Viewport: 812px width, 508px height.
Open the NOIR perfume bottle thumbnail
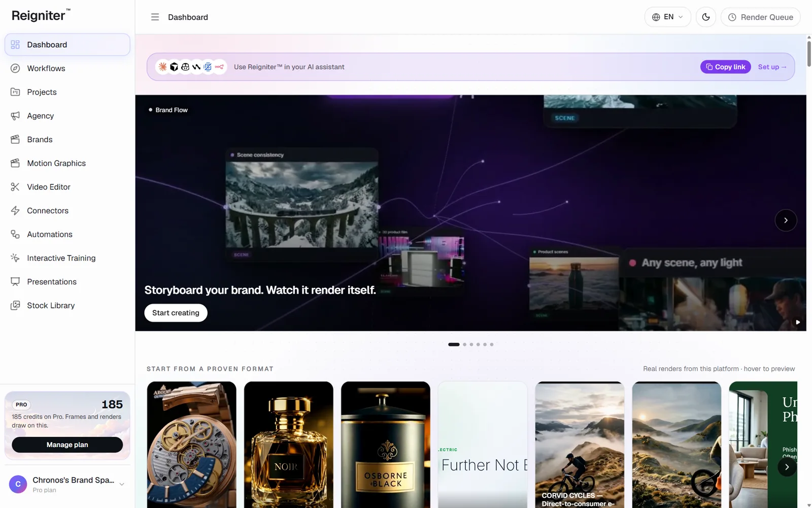(x=288, y=444)
